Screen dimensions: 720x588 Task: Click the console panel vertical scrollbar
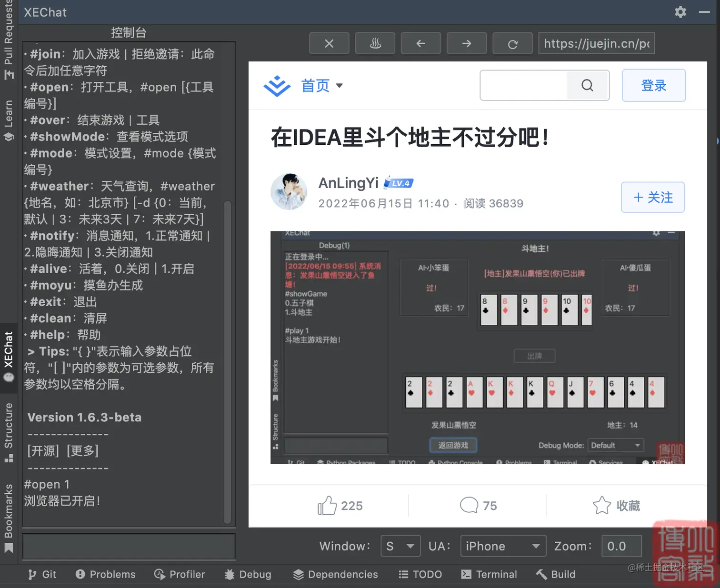pos(228,362)
